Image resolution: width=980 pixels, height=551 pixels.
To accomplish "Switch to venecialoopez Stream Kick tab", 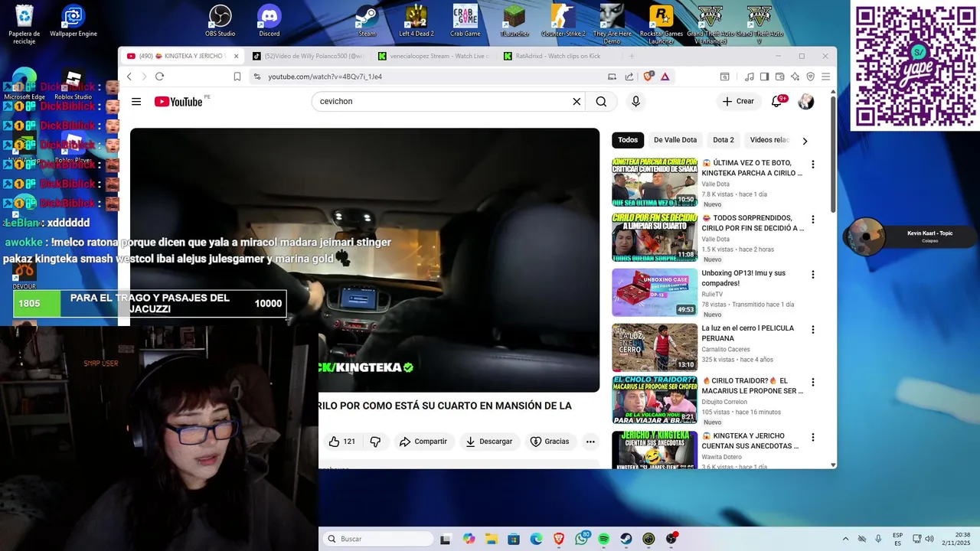I will click(434, 56).
